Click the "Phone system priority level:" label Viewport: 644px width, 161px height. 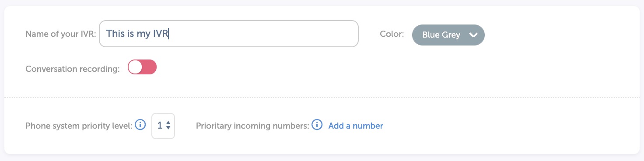(79, 126)
